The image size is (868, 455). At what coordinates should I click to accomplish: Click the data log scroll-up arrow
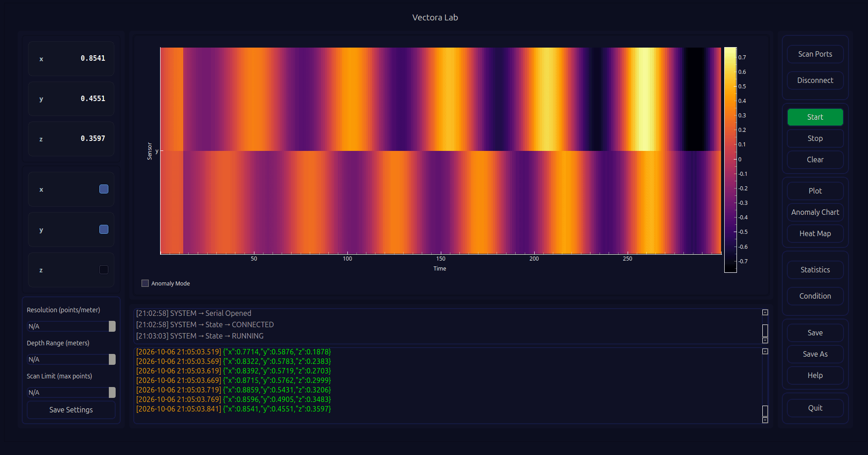[x=765, y=351]
